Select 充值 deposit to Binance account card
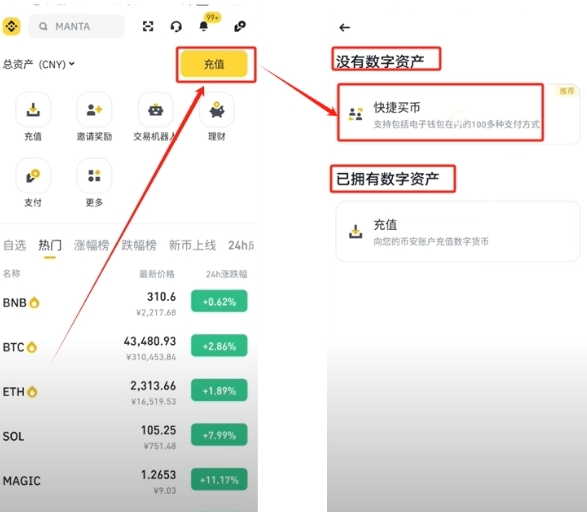The height and width of the screenshot is (512, 587). [458, 232]
